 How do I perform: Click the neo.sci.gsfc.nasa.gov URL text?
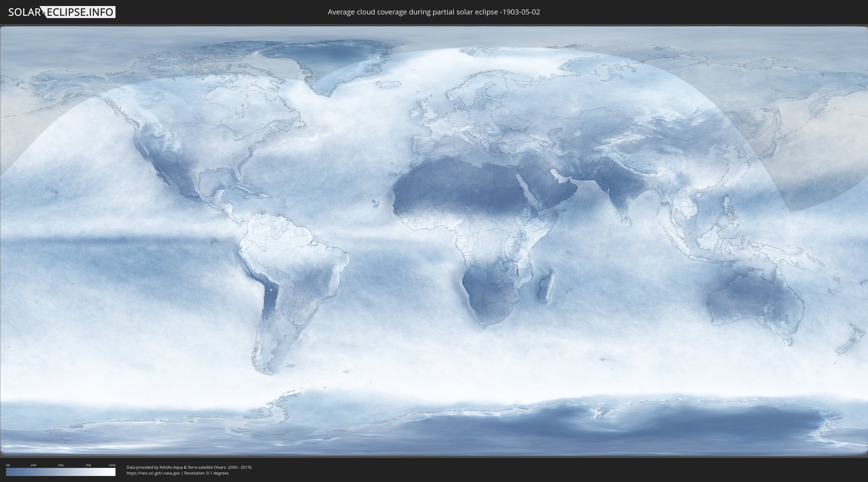coord(153,473)
